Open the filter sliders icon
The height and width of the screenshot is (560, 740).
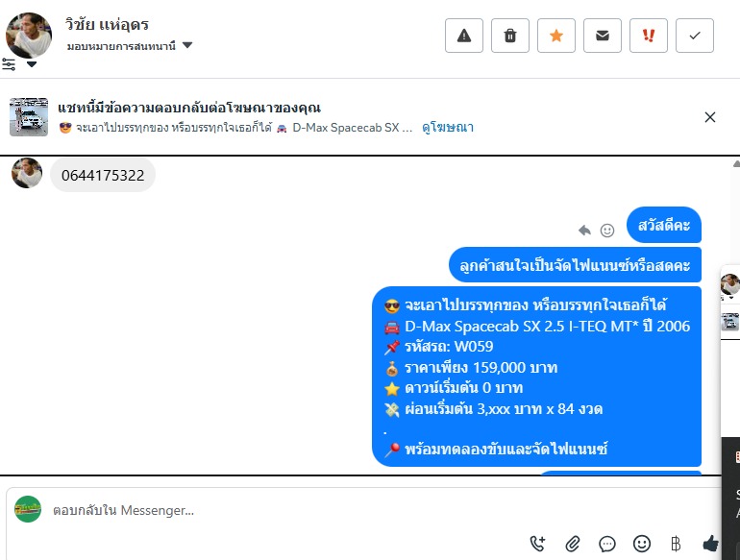9,64
